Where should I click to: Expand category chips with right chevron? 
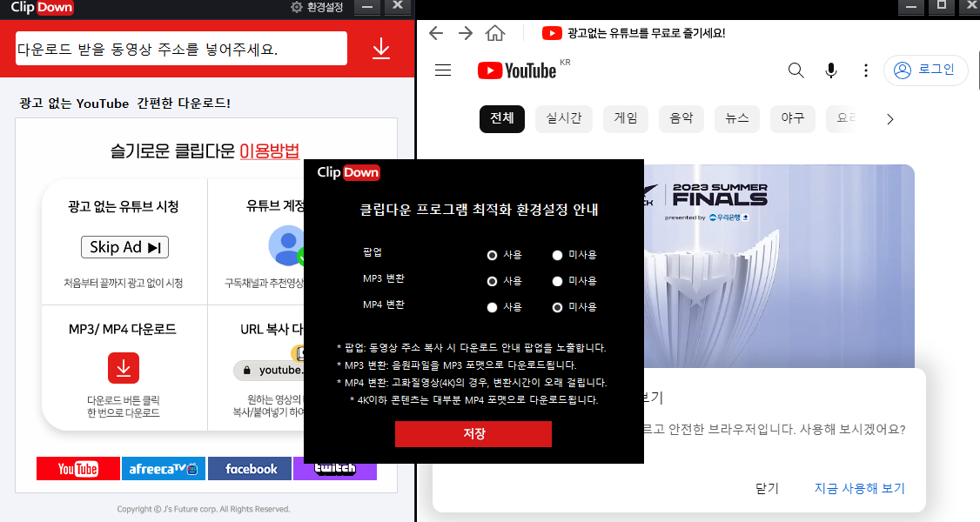(890, 119)
